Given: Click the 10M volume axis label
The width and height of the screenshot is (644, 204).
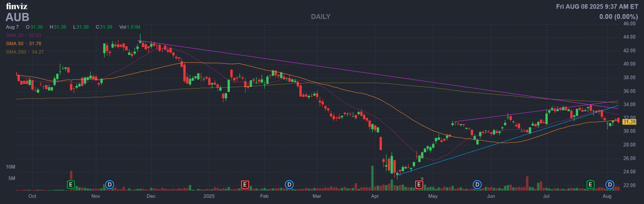Looking at the screenshot, I should point(11,167).
